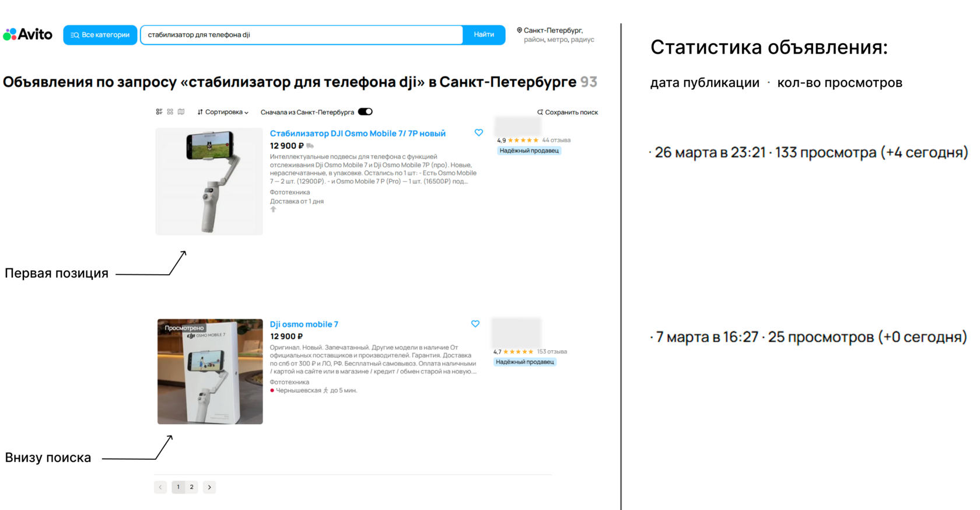Viewport: 980px width, 510px height.
Task: Open the 153 отзыва reviews link
Action: point(552,352)
